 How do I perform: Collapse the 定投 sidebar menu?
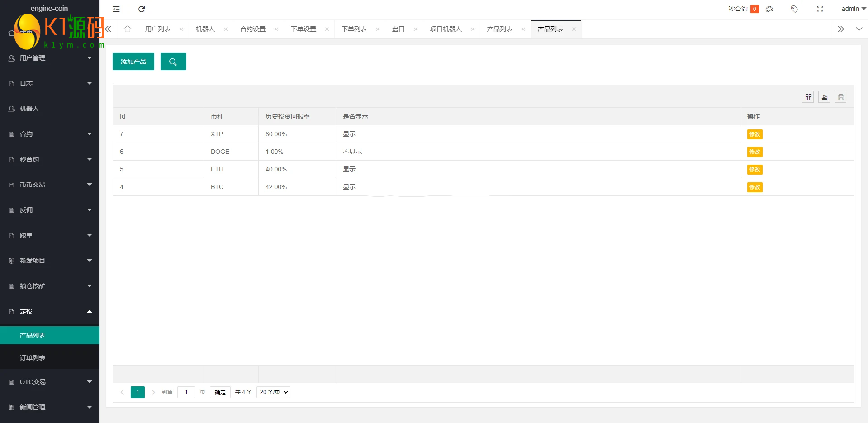click(x=49, y=311)
